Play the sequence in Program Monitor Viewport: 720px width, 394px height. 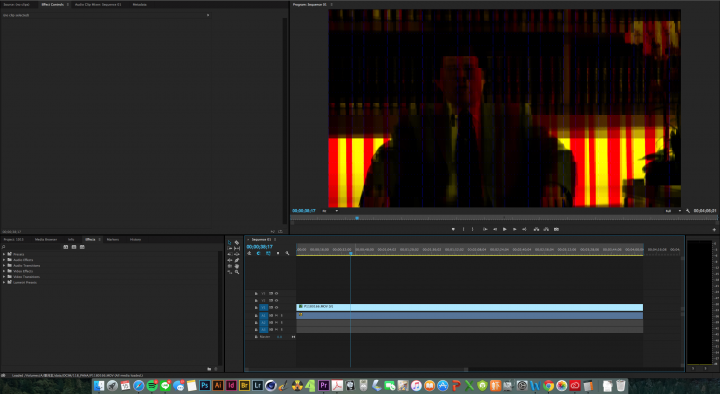505,229
